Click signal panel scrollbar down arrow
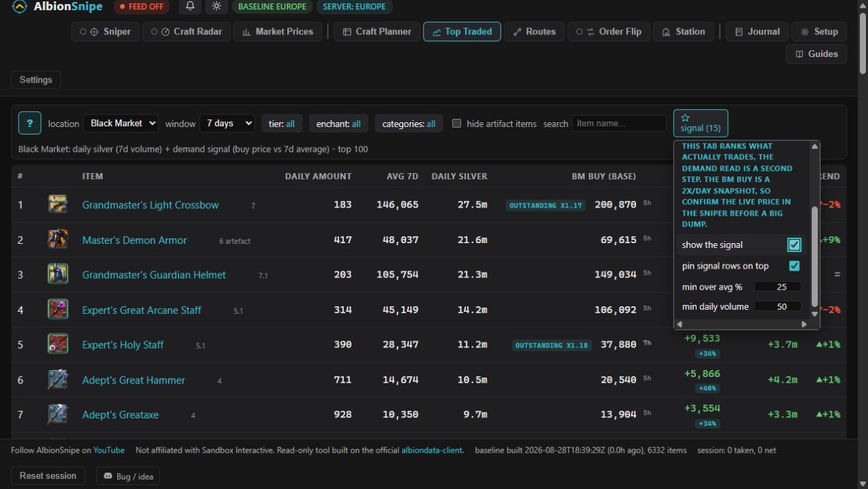This screenshot has width=868, height=489. pyautogui.click(x=815, y=314)
